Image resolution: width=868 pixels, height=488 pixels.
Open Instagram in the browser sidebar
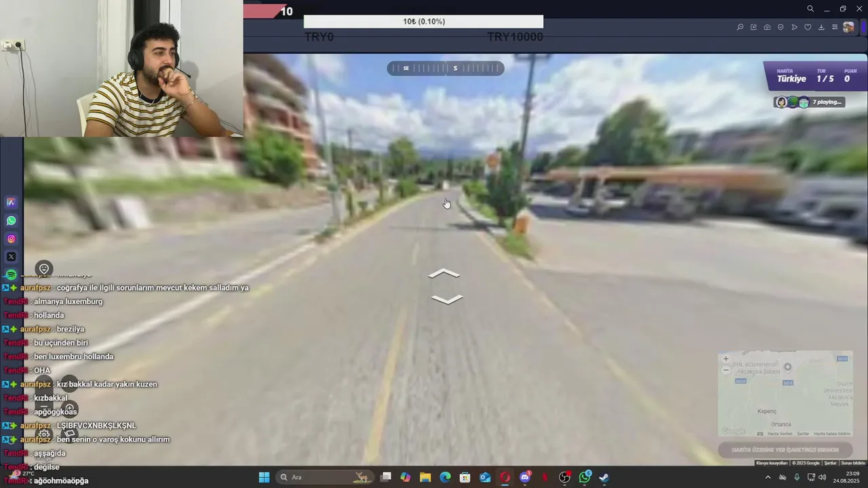pos(11,239)
